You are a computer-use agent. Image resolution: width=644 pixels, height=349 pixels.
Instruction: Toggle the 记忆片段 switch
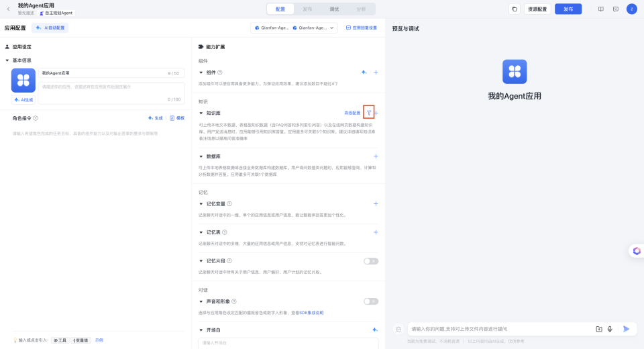(371, 261)
